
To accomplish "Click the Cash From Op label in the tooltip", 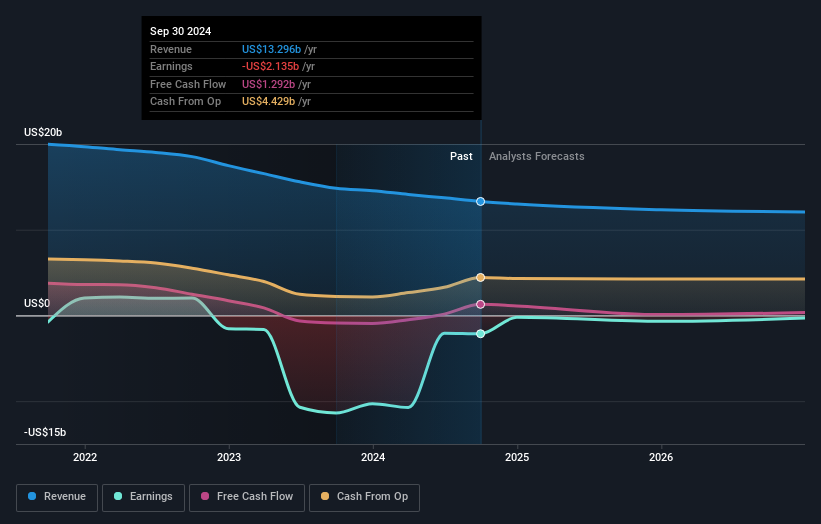I will click(x=185, y=102).
